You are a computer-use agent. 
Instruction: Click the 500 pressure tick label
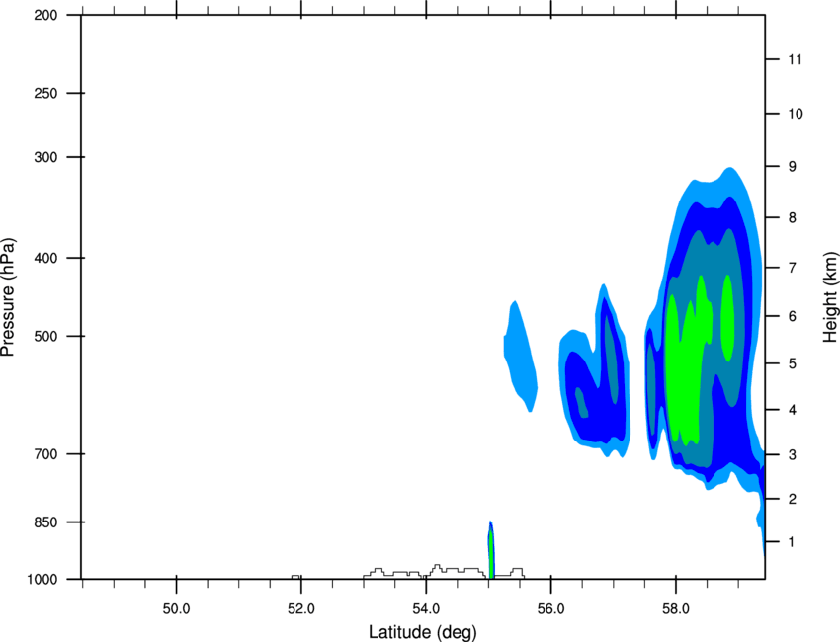pyautogui.click(x=45, y=336)
